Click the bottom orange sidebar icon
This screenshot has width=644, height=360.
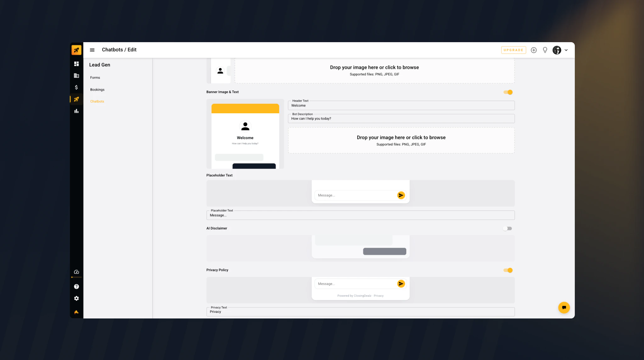pos(76,312)
